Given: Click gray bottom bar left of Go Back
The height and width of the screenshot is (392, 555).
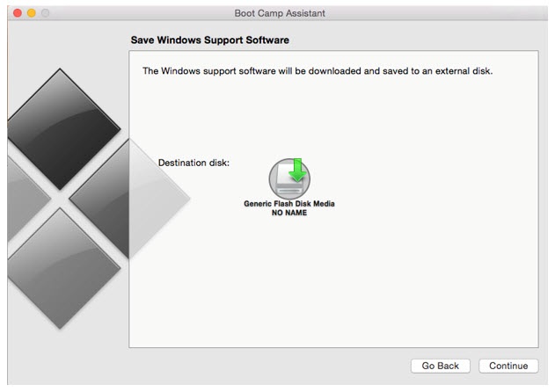Looking at the screenshot, I should 264,366.
